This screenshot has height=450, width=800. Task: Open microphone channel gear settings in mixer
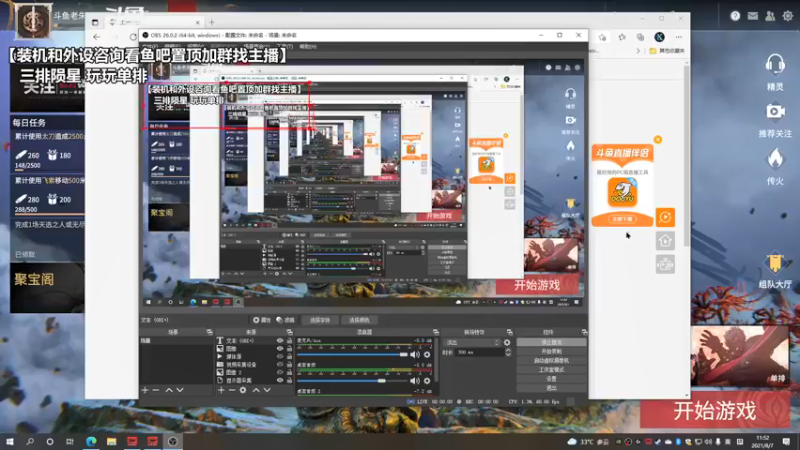[427, 355]
